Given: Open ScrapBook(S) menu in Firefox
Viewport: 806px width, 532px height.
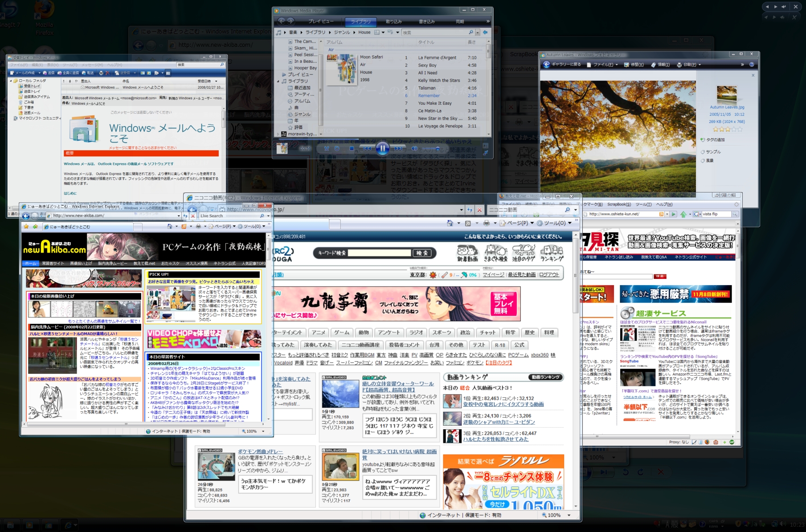Looking at the screenshot, I should (x=619, y=205).
